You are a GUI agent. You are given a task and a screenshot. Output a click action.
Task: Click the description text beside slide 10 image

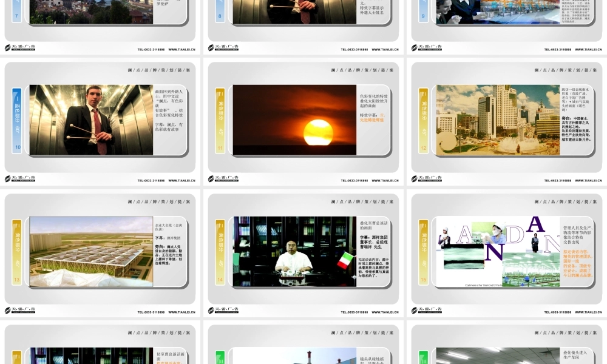pos(169,110)
